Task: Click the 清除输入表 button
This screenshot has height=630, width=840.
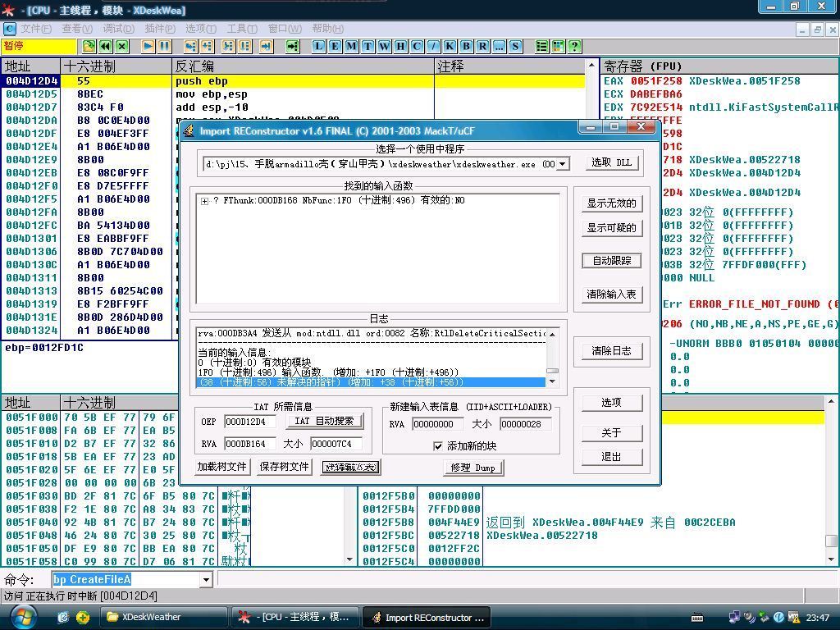Action: click(x=611, y=294)
